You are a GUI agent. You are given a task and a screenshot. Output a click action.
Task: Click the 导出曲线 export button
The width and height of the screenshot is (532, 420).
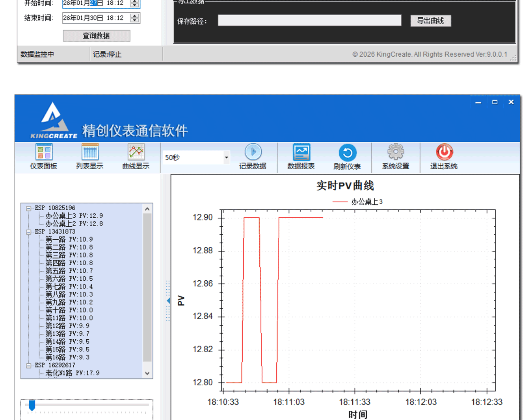coord(430,21)
